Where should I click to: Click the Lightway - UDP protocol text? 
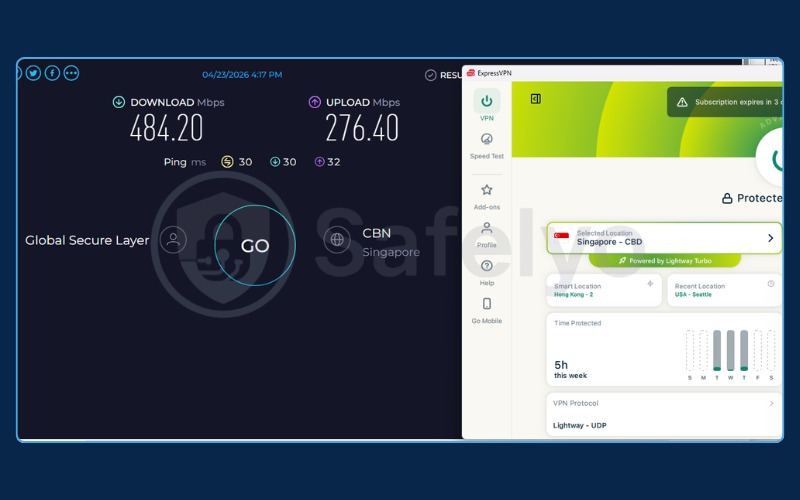click(x=580, y=425)
